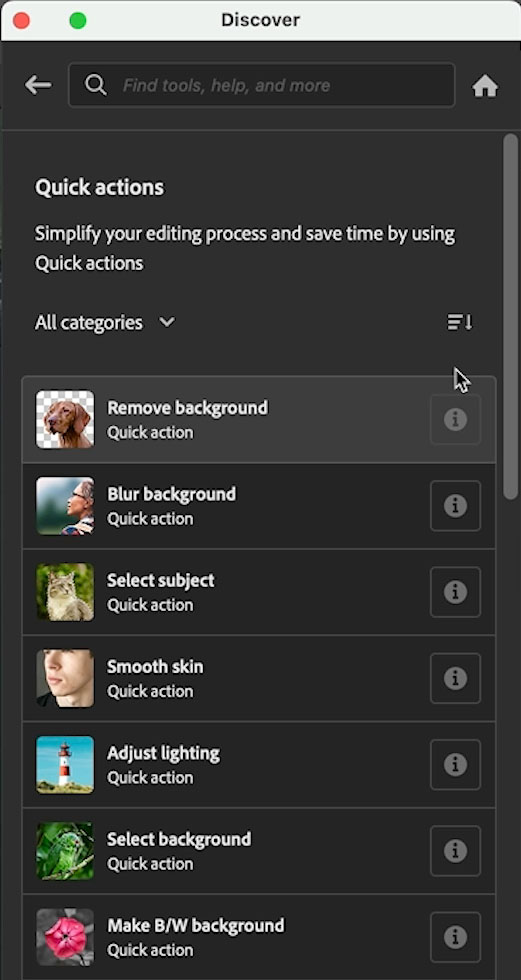Click the green zoom window button
The width and height of the screenshot is (521, 980).
tap(78, 21)
